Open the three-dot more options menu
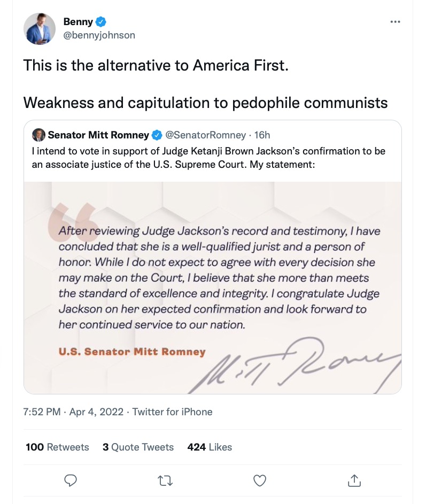Screen dimensions: 426x504 click(x=395, y=22)
